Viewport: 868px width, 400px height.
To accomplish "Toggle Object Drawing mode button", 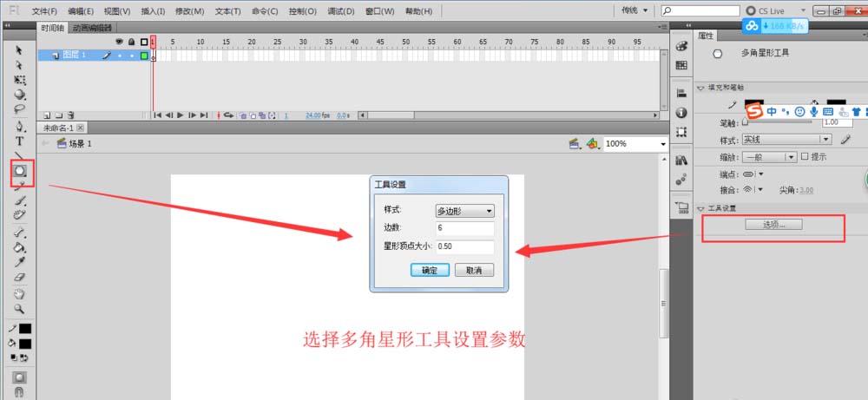I will [x=19, y=377].
